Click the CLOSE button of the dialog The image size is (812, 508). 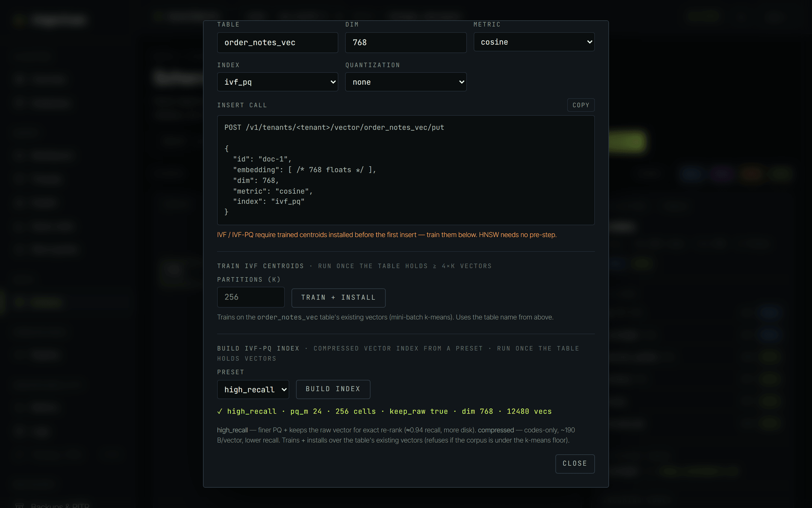coord(575,464)
